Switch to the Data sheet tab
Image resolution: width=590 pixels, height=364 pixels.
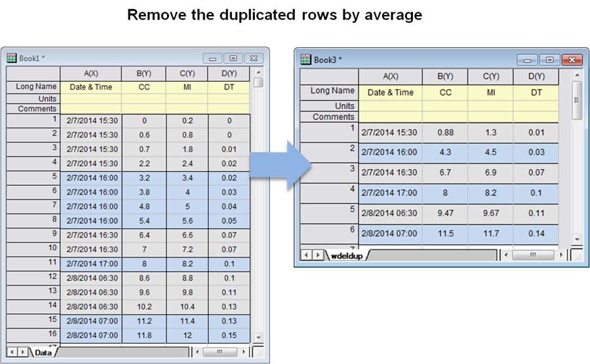tap(43, 352)
